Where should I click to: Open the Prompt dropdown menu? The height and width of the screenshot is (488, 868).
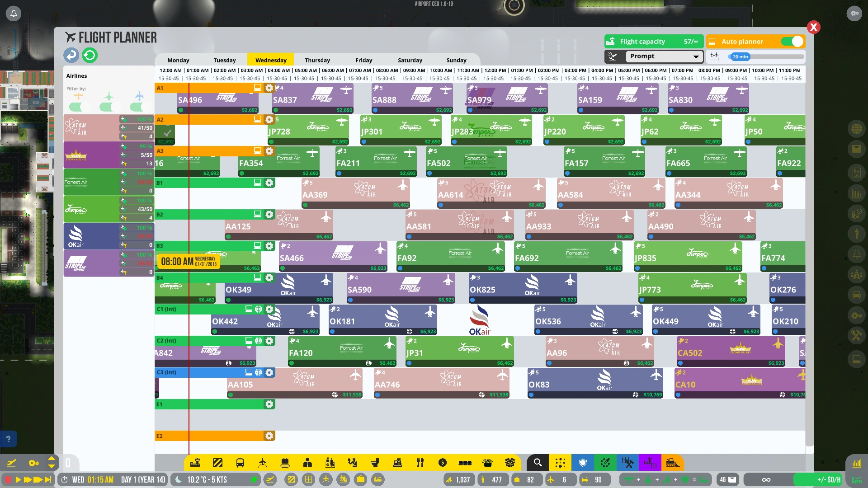(x=663, y=56)
